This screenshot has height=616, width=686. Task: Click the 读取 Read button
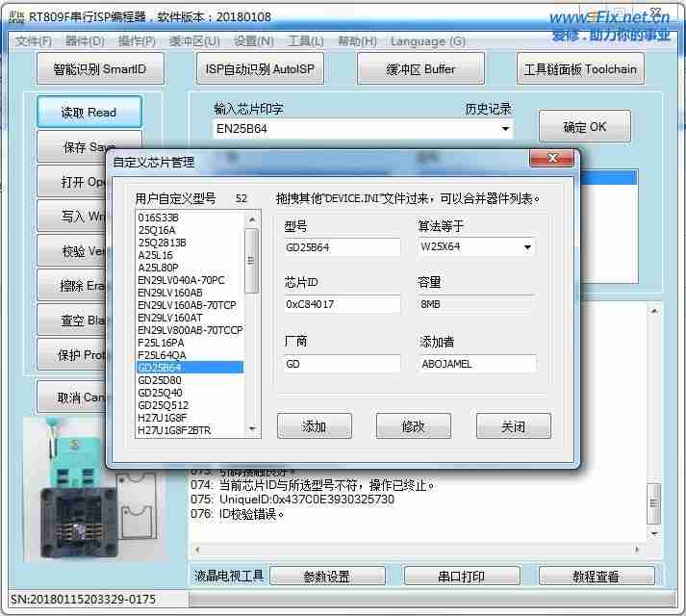89,112
